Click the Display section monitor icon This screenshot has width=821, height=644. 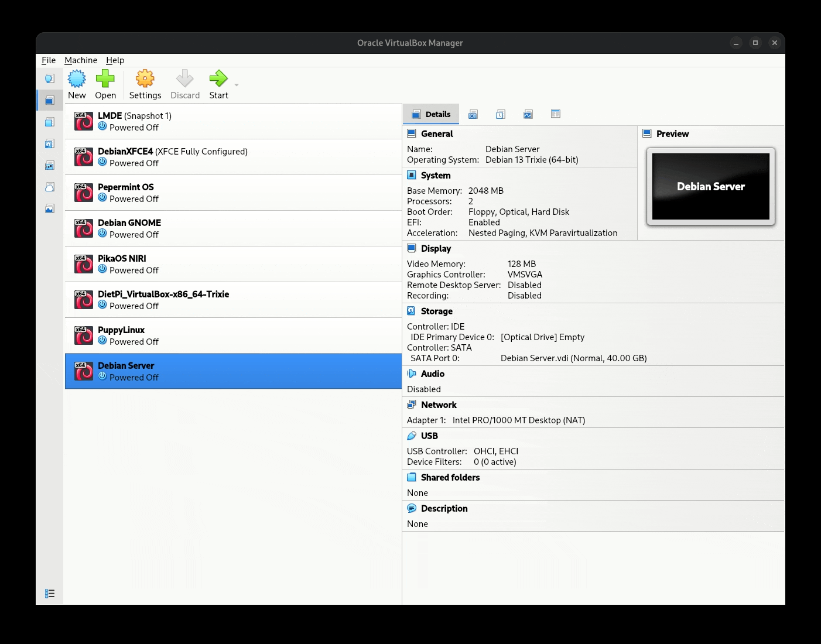(x=412, y=248)
